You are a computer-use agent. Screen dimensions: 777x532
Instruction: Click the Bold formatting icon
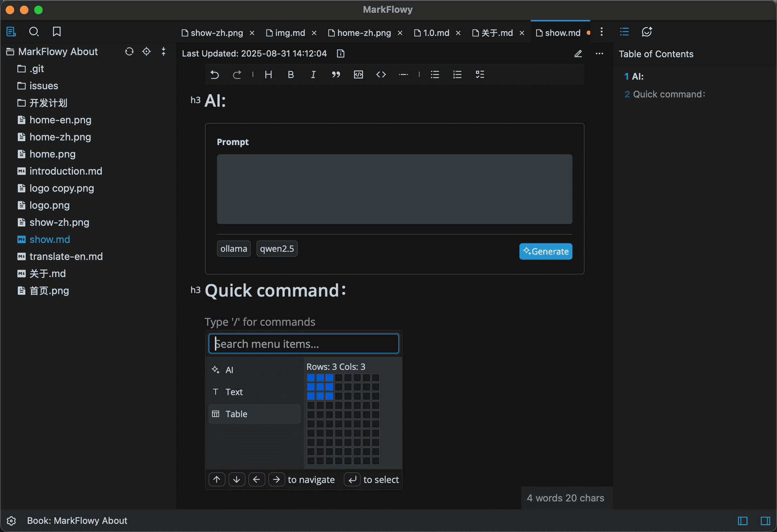pos(291,74)
